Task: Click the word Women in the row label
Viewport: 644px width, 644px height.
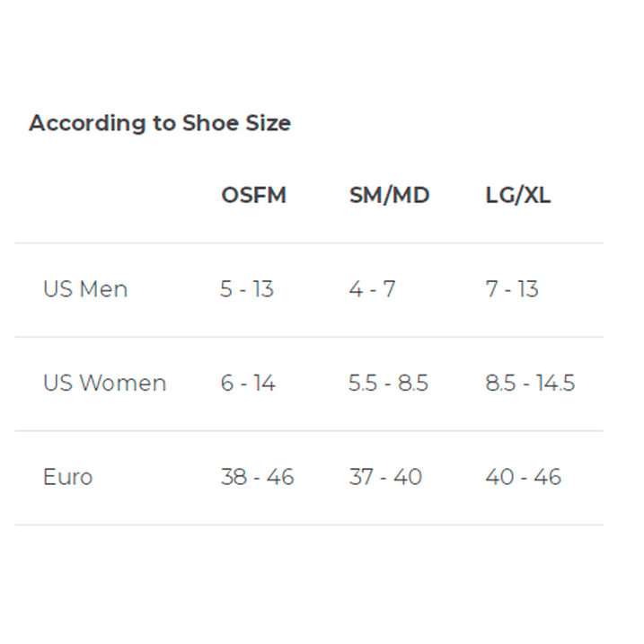Action: (x=123, y=383)
